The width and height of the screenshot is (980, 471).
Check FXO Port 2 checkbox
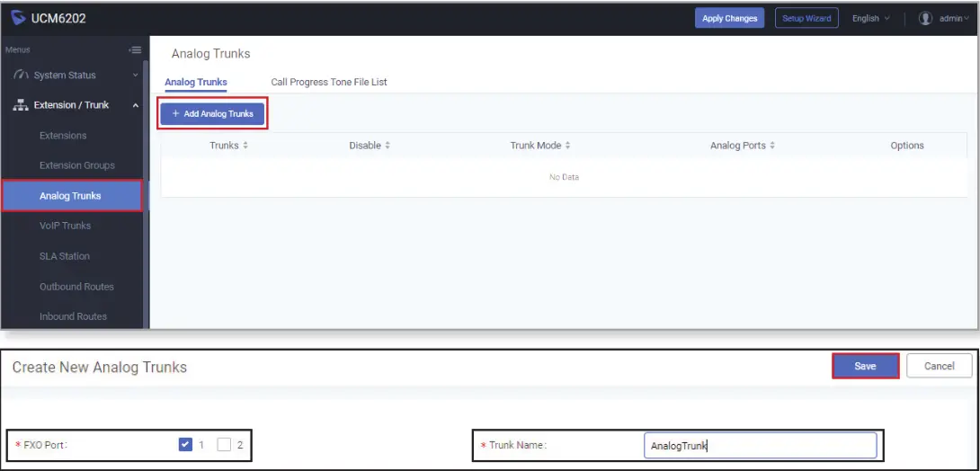(x=224, y=445)
